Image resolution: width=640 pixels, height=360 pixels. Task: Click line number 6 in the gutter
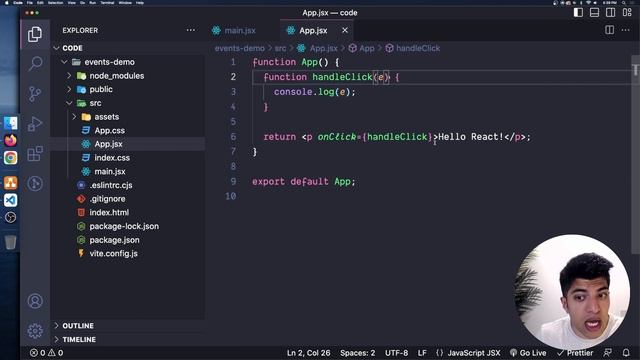click(233, 137)
